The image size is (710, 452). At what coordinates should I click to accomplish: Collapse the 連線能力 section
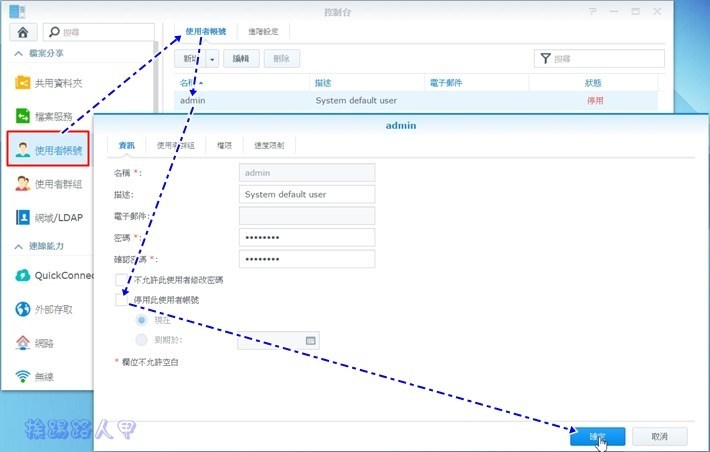tap(19, 246)
